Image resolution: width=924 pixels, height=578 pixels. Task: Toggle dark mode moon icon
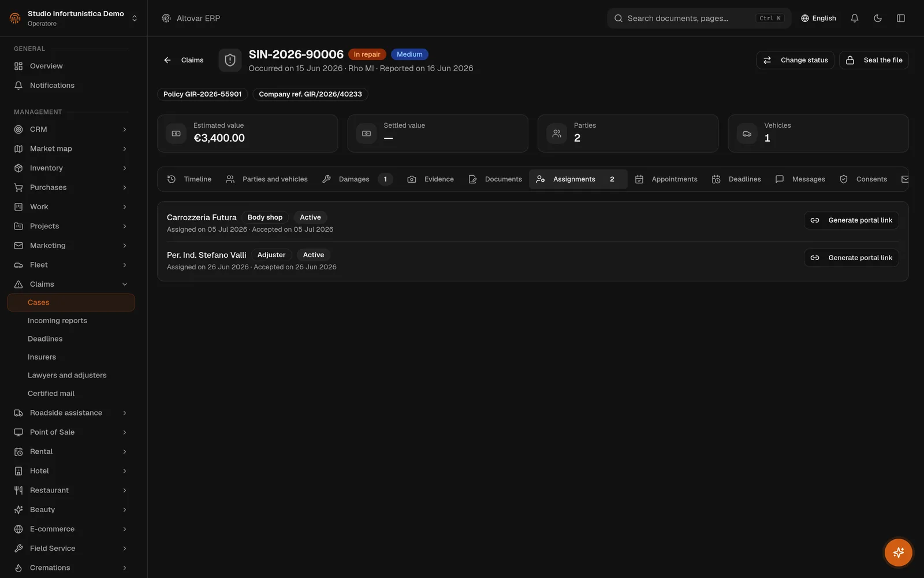(x=878, y=18)
